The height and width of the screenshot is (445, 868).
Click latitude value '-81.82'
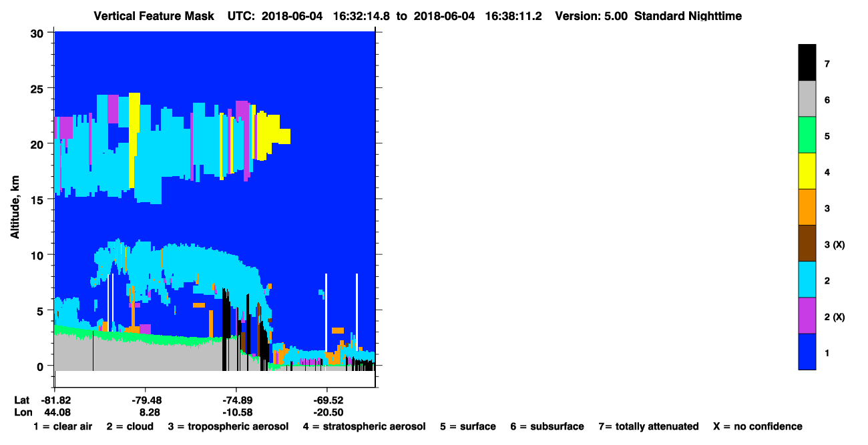point(55,400)
